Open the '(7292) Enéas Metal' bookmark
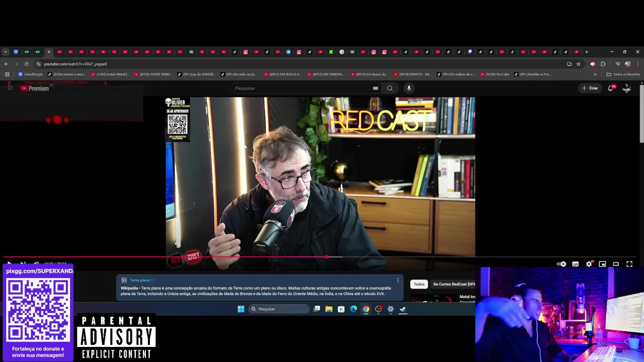This screenshot has height=362, width=644. point(110,74)
